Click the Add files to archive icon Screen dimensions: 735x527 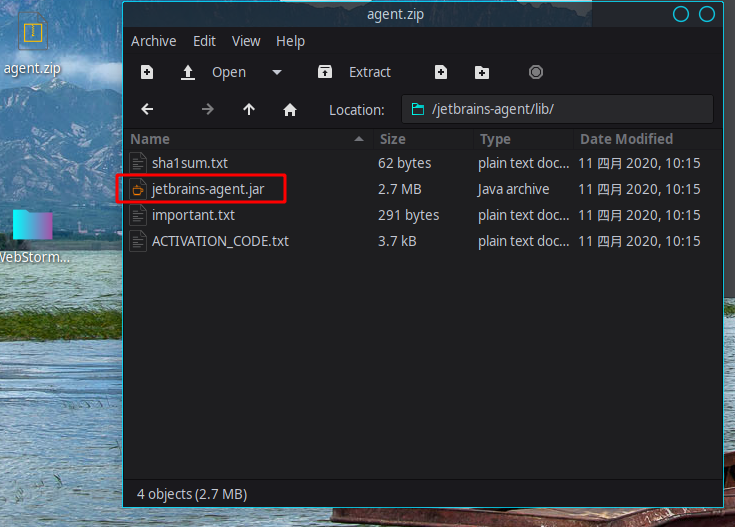click(x=441, y=72)
